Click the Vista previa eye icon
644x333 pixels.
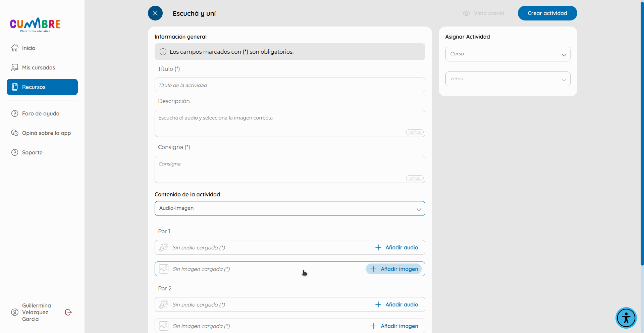[x=466, y=13]
